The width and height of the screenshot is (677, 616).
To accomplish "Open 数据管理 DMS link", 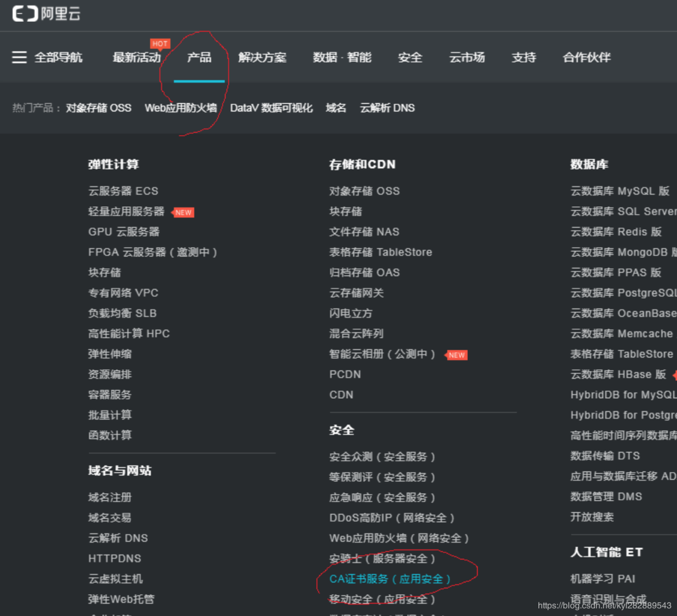I will coord(606,497).
